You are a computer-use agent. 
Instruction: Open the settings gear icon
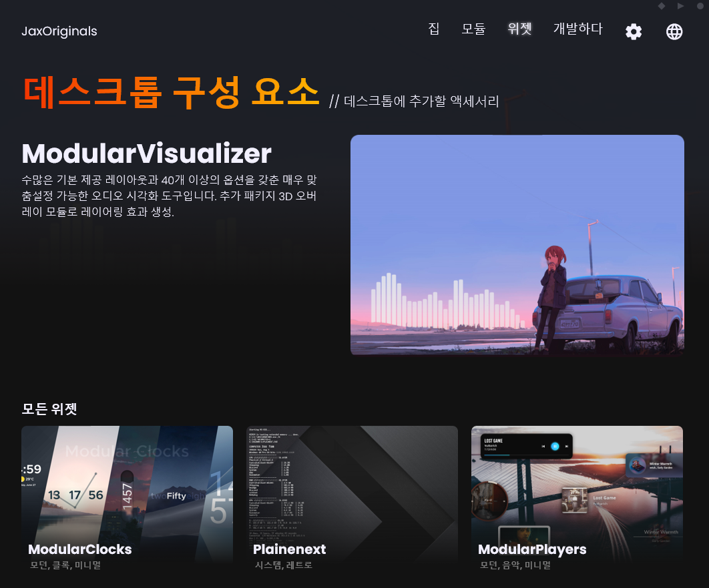point(634,31)
